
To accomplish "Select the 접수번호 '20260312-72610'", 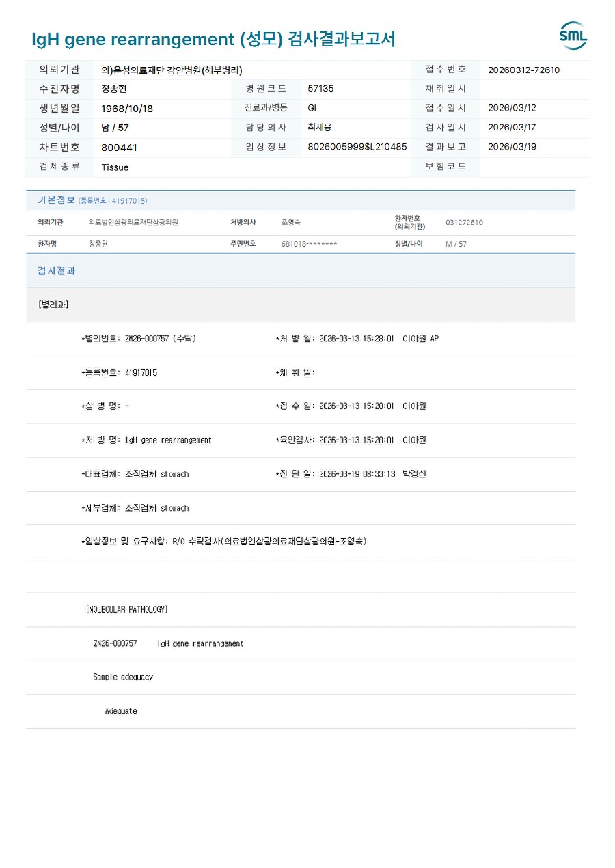I will [524, 70].
